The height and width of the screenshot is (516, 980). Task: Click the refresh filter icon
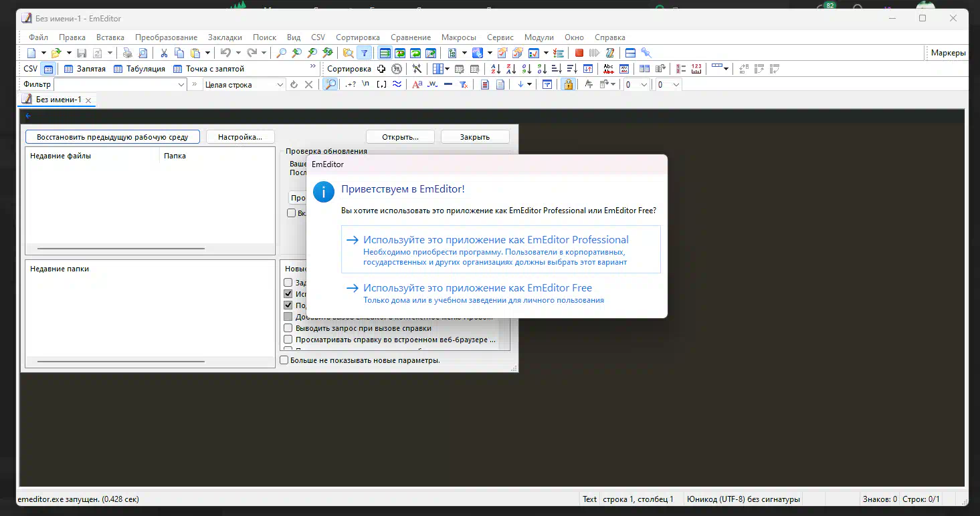294,85
